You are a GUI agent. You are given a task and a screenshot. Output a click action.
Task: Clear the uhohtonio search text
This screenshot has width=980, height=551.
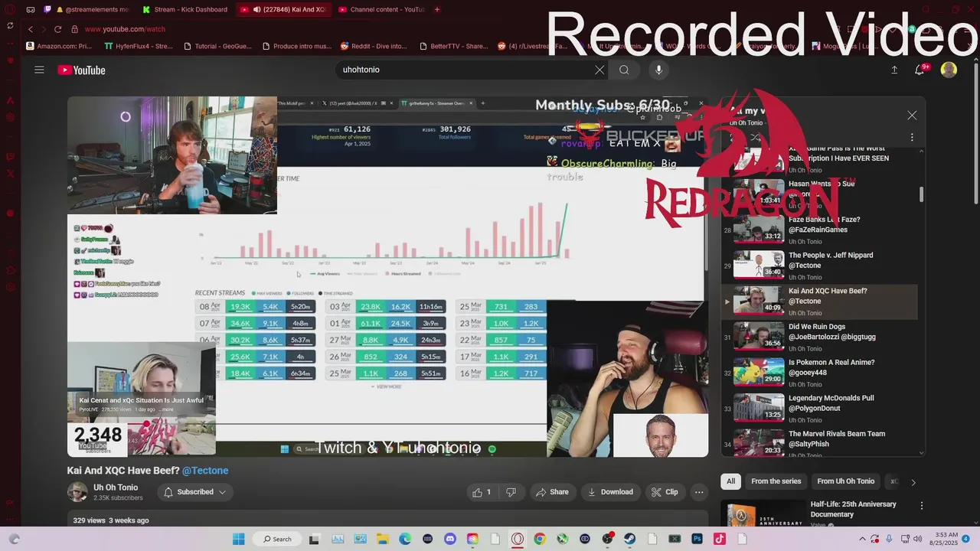(599, 70)
